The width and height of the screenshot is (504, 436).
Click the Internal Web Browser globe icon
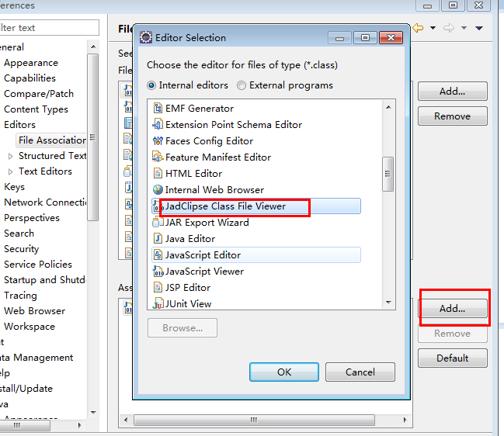point(158,190)
